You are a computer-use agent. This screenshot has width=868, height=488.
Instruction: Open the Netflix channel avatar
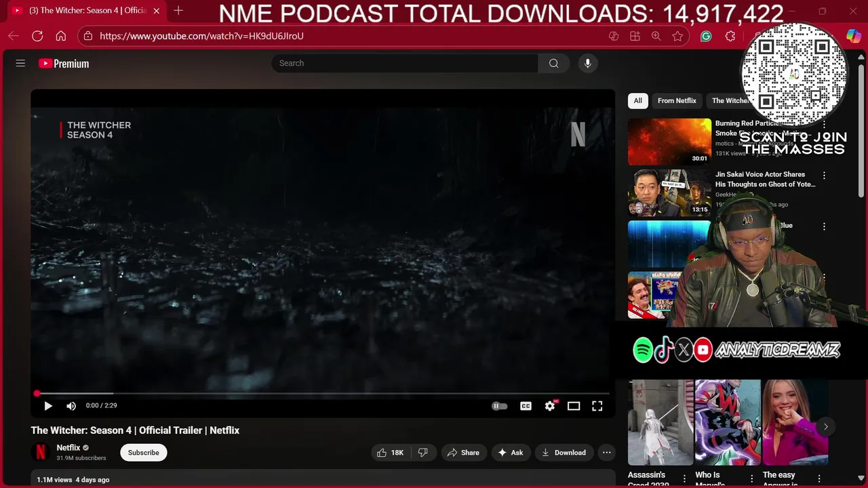[41, 452]
